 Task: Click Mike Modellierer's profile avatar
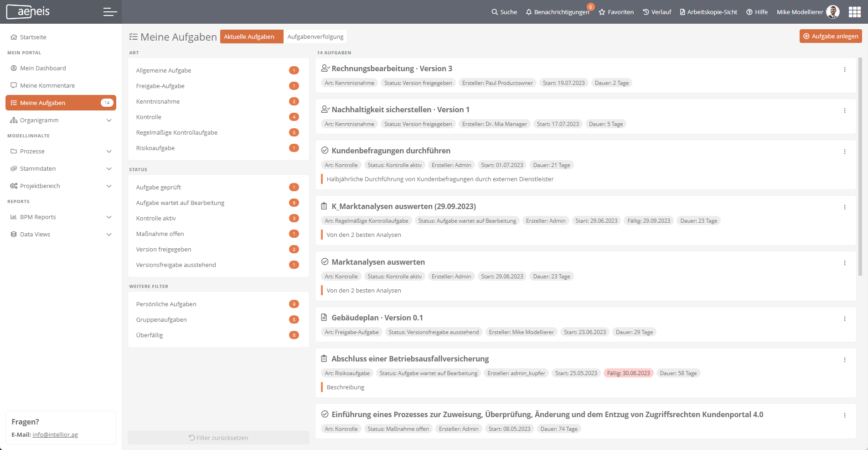tap(833, 12)
